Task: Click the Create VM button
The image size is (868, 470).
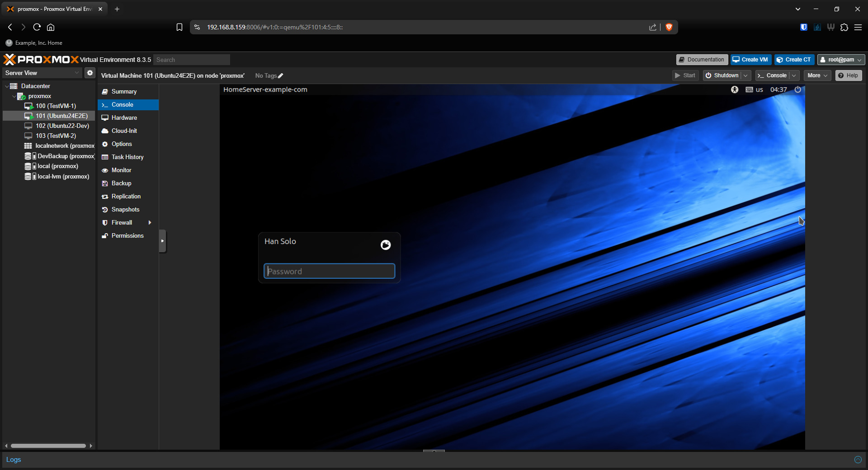Action: [x=750, y=60]
